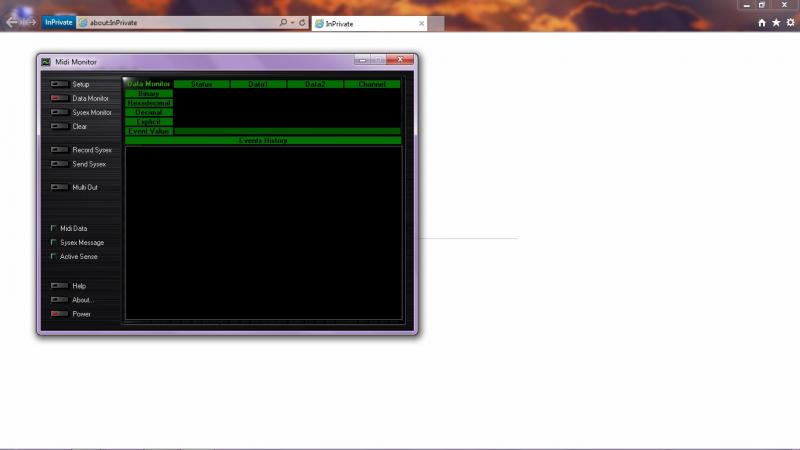Click inside the Events History list area

point(263,233)
